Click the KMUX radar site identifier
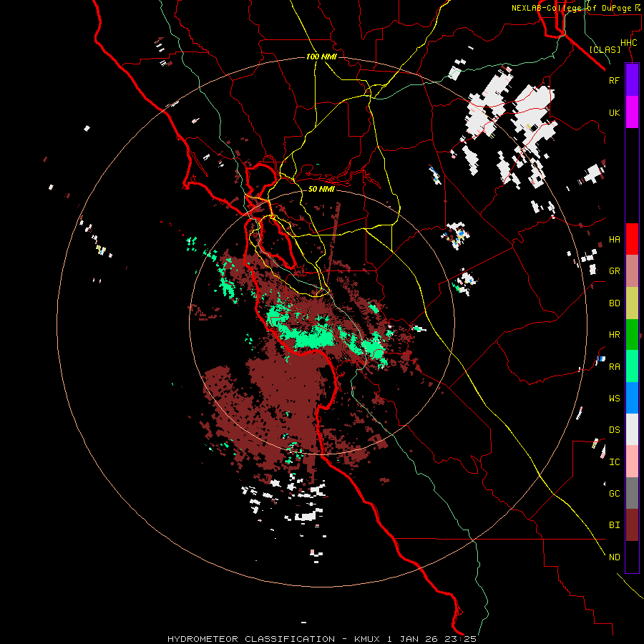644x644 pixels. point(369,639)
